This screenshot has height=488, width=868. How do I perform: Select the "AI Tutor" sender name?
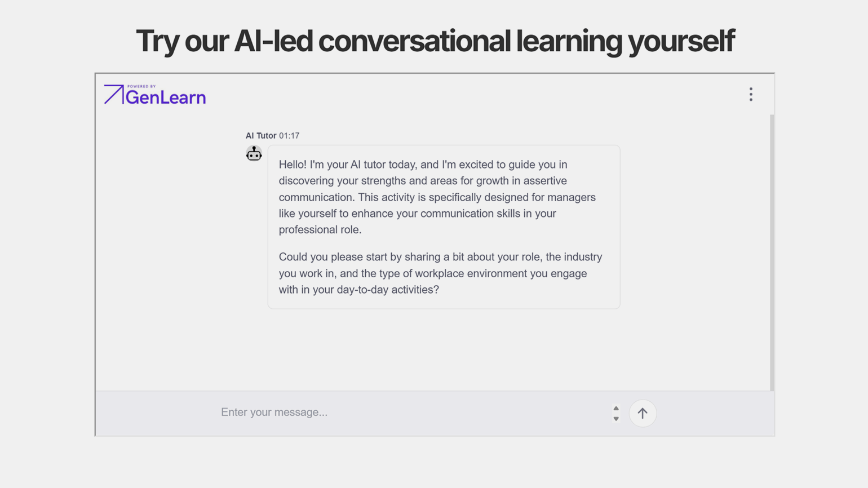click(260, 136)
